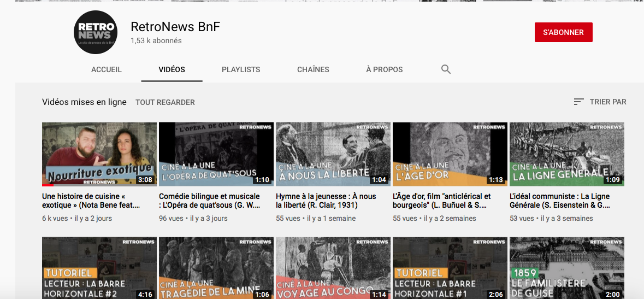Open title 'Comédie bilingue et musicale'
Viewport: 644px width, 299px height.
(x=209, y=201)
